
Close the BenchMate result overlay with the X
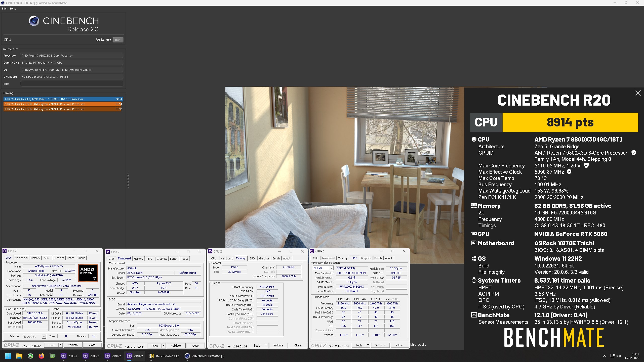pyautogui.click(x=638, y=93)
